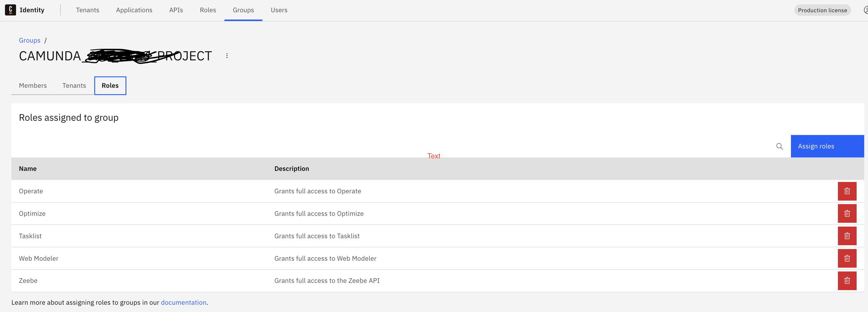Switch to the group Tenants tab
Screen dimensions: 868x312
coord(74,85)
